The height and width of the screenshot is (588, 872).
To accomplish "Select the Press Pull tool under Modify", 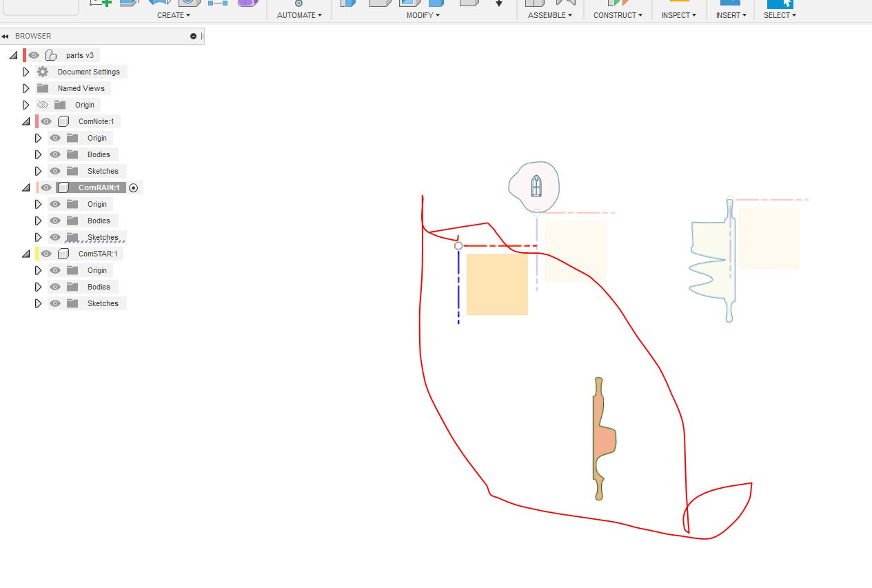I will coord(348,3).
